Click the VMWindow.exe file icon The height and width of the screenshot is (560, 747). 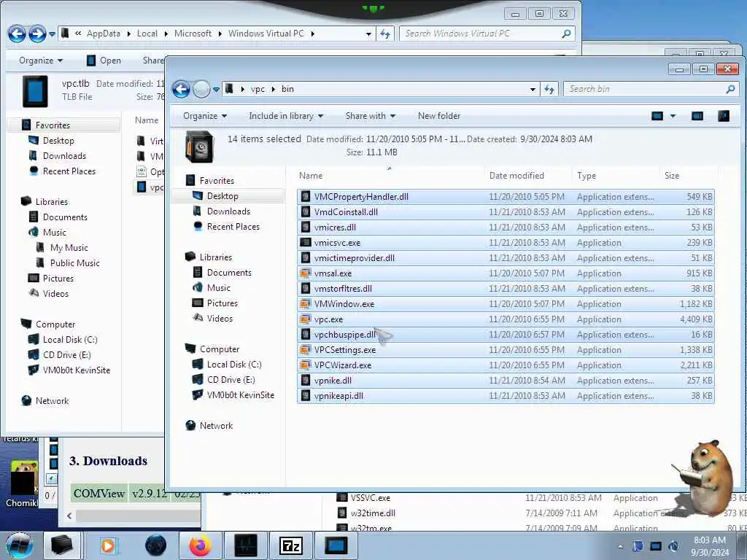coord(306,304)
